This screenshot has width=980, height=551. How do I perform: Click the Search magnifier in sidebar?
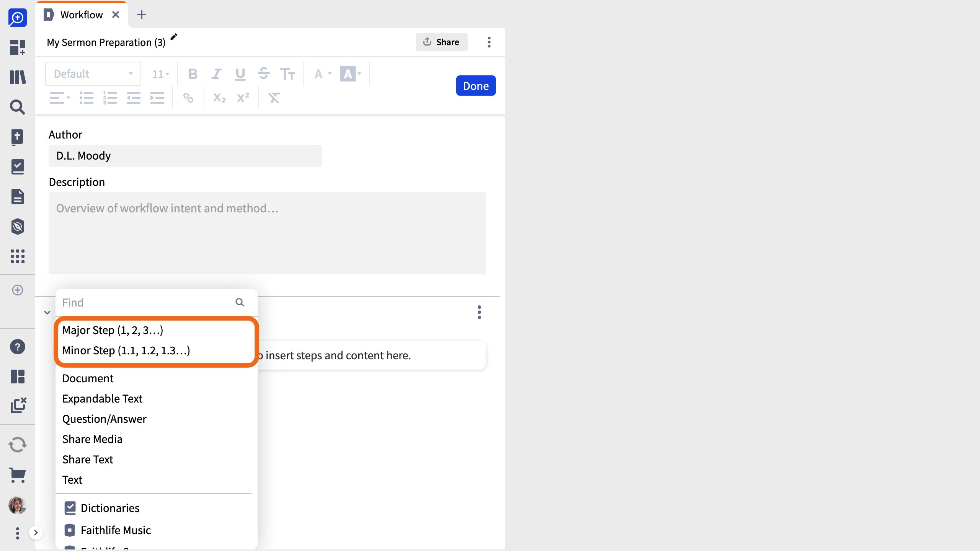18,107
